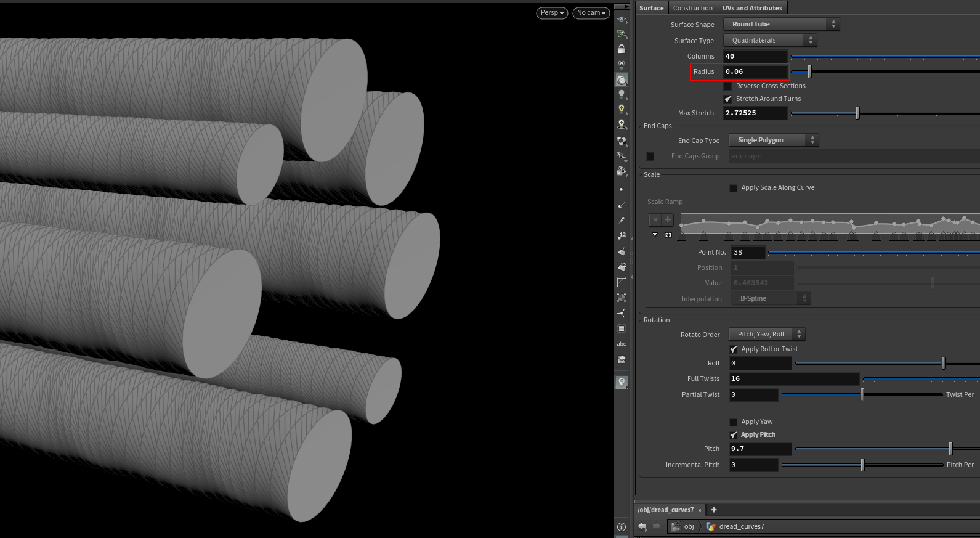This screenshot has height=538, width=980.
Task: Click the Max Stretch slider handle
Action: (857, 113)
